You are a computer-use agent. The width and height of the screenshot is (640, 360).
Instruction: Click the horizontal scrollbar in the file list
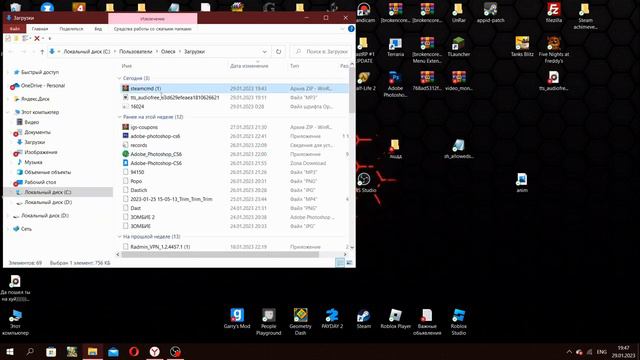pos(220,254)
